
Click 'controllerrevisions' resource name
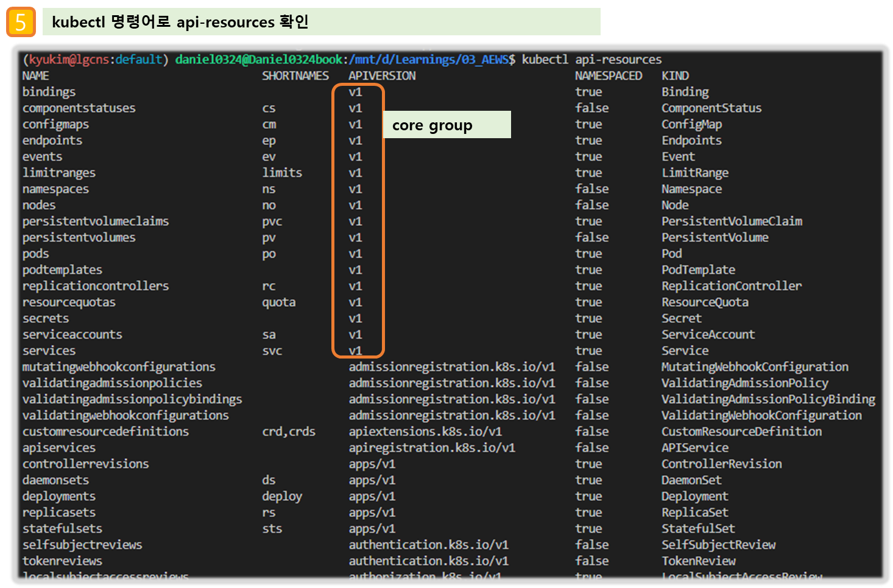(x=86, y=464)
